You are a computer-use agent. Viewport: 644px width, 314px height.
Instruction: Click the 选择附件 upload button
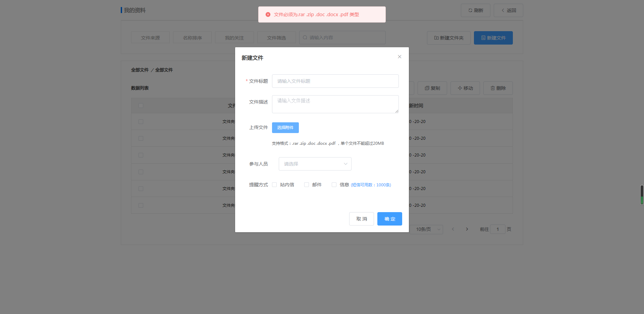[x=285, y=127]
